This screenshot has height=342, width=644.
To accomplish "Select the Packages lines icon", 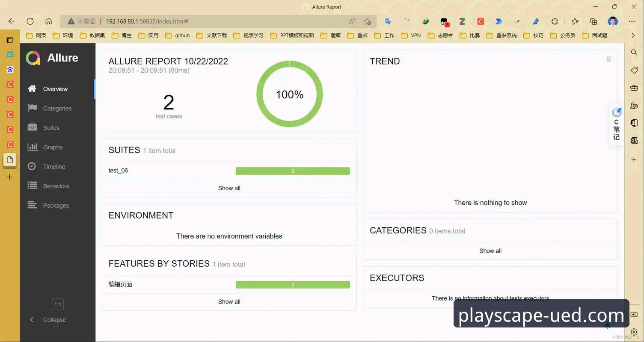I will point(32,205).
